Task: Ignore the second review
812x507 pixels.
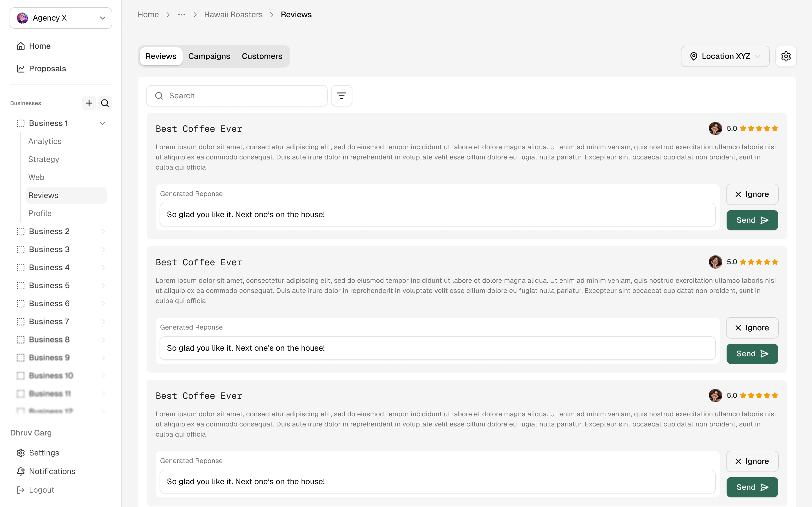Action: 752,328
